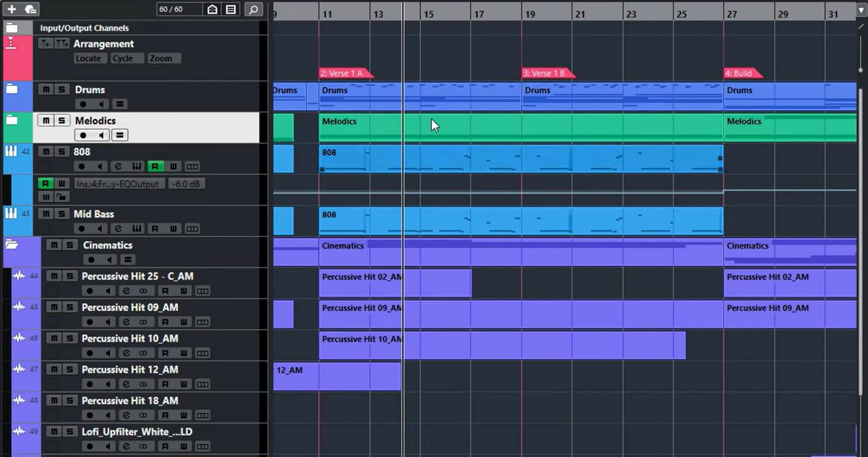Image resolution: width=868 pixels, height=457 pixels.
Task: Click the track visibility agents icon near 60/60
Action: tap(213, 9)
